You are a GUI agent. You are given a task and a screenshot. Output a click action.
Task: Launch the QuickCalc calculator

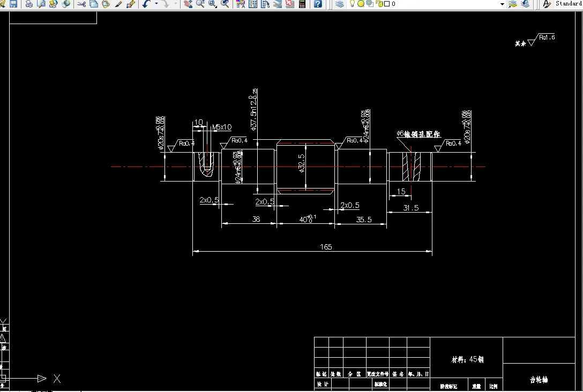(x=302, y=4)
